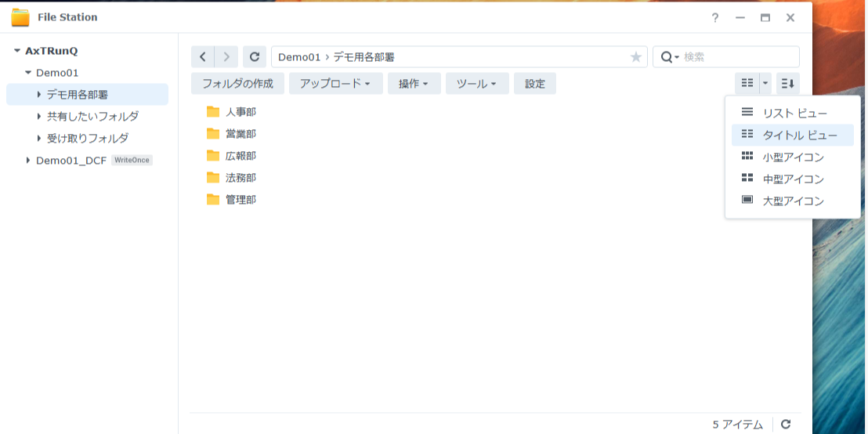Click the フォルダの作成 button
Image resolution: width=868 pixels, height=434 pixels.
[x=237, y=84]
